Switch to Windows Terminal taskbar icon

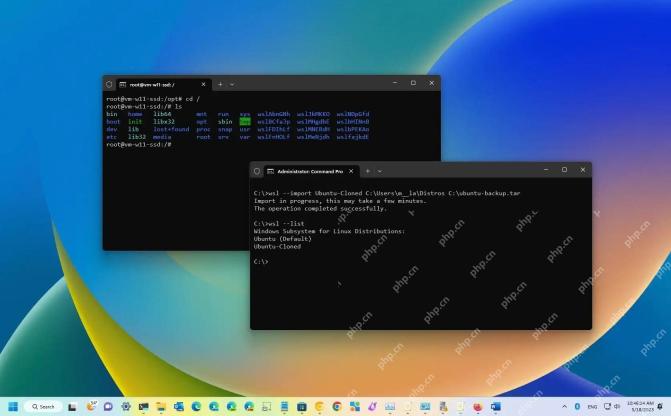tap(143, 406)
